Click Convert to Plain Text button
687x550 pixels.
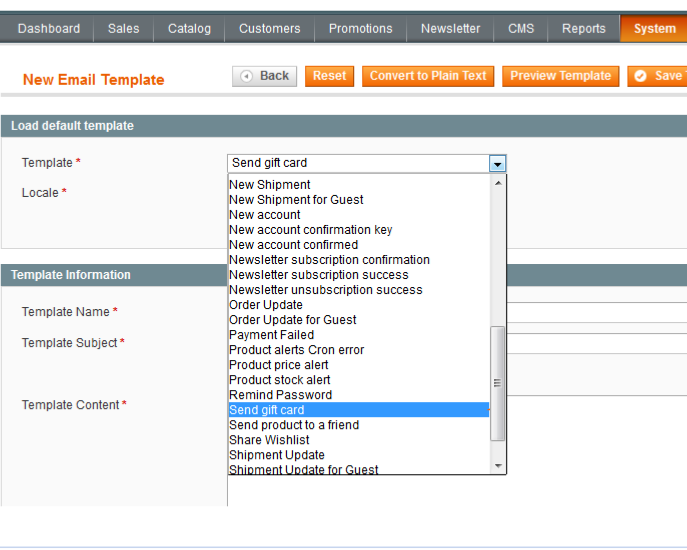(428, 76)
